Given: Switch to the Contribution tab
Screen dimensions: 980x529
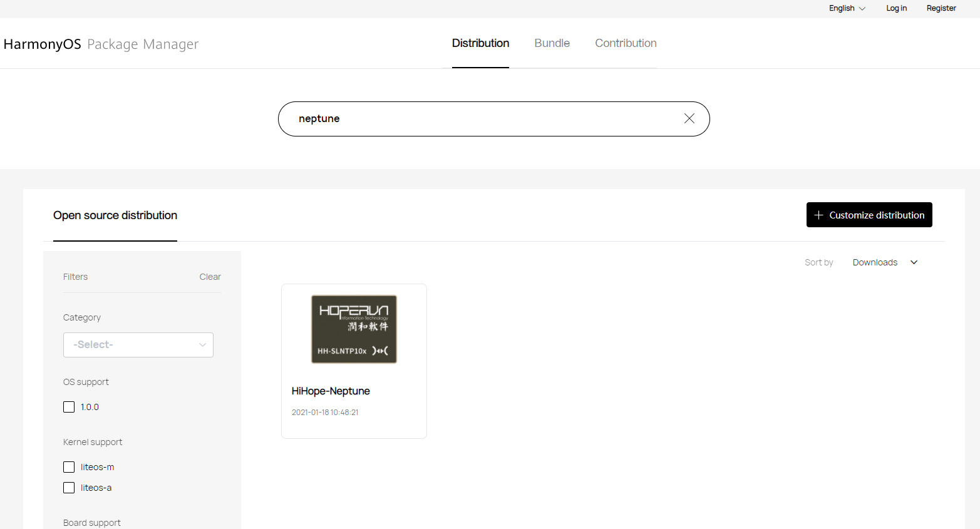Looking at the screenshot, I should tap(626, 43).
